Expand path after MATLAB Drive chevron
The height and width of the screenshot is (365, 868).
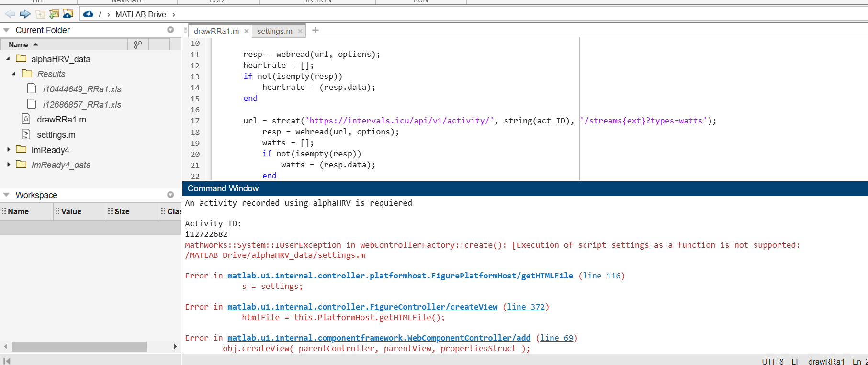[174, 14]
